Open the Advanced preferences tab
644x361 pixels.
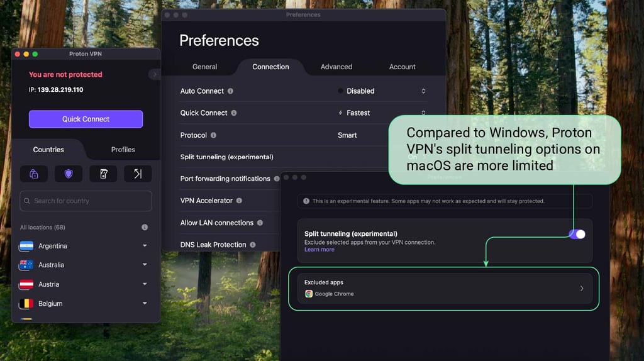(336, 67)
